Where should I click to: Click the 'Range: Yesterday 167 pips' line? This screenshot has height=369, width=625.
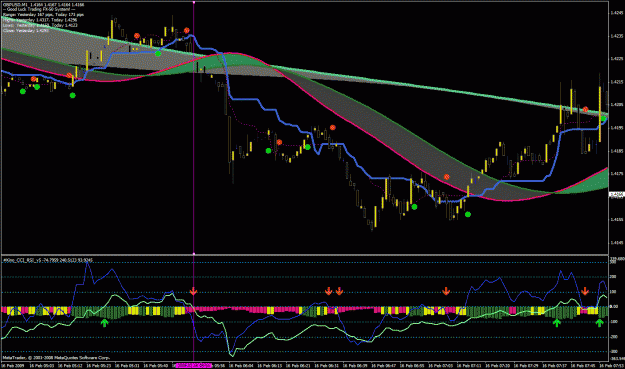point(43,15)
